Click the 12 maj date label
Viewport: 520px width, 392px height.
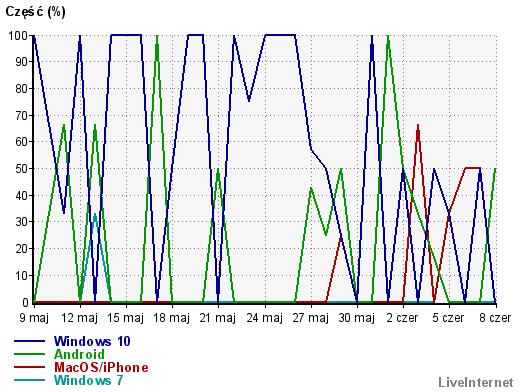pos(80,318)
